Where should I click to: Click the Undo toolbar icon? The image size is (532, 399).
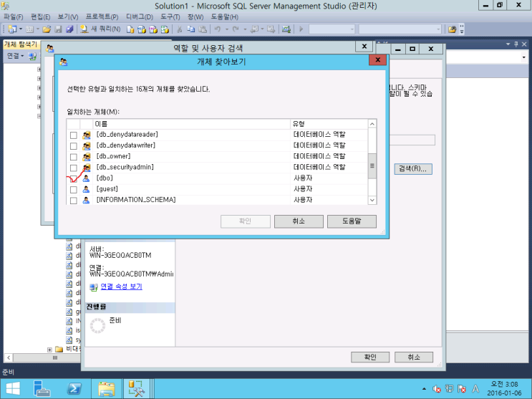(218, 29)
